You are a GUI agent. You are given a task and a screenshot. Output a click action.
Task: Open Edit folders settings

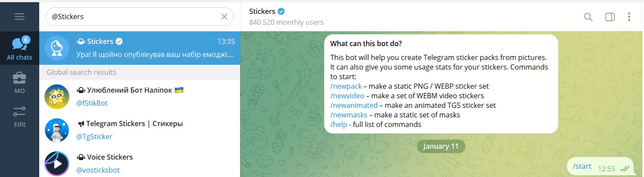point(20,116)
